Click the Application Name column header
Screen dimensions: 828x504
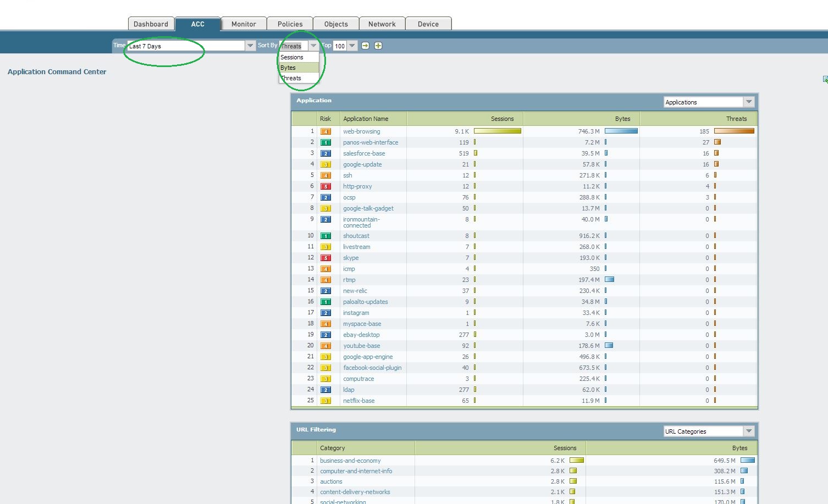366,119
